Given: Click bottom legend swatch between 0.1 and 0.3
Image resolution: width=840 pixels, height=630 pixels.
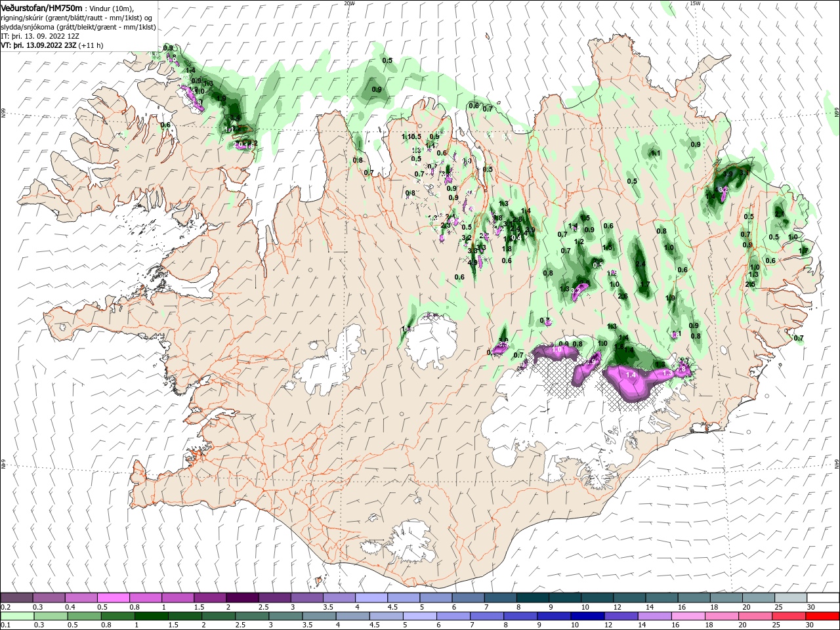Looking at the screenshot, I should point(17,616).
